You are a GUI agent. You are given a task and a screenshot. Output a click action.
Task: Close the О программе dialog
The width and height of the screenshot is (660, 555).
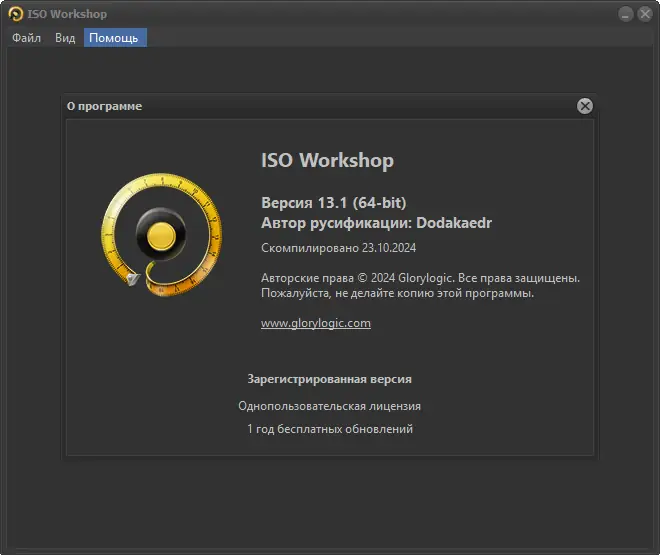pos(585,106)
